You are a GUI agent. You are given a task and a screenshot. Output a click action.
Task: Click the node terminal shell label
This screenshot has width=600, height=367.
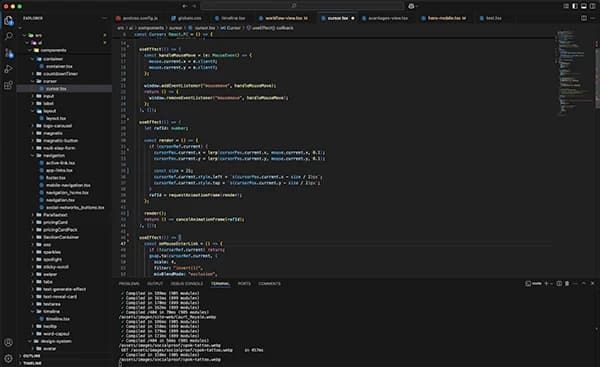(534, 284)
